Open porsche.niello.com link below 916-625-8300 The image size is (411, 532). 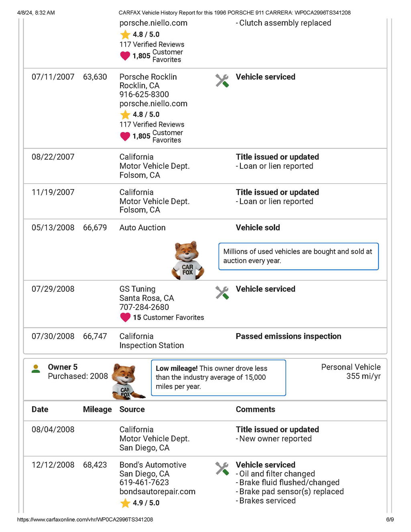[153, 104]
